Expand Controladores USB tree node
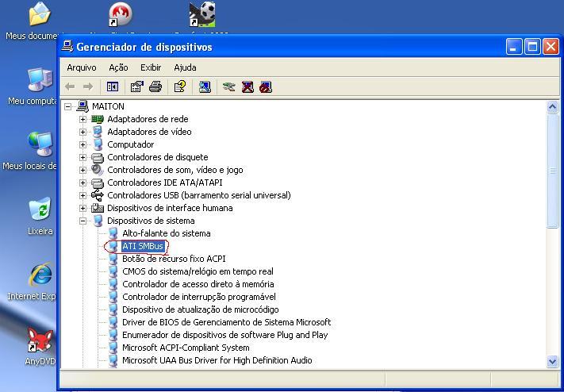The height and width of the screenshot is (392, 564). tap(82, 195)
